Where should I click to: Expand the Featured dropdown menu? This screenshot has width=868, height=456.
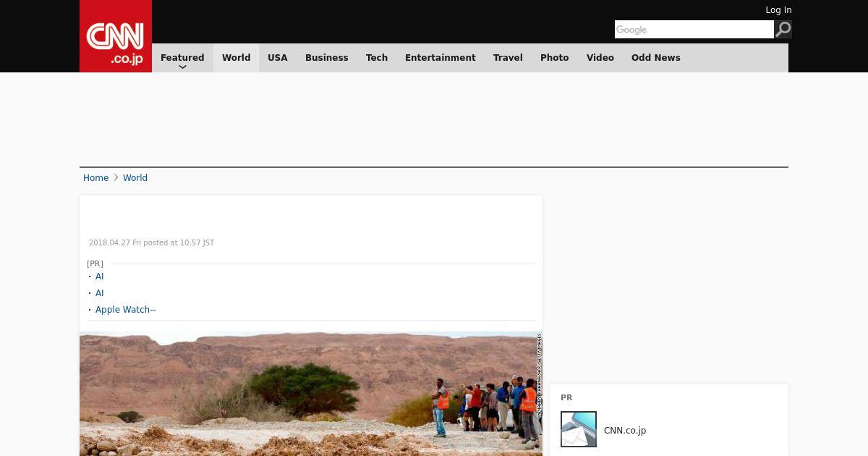(182, 58)
